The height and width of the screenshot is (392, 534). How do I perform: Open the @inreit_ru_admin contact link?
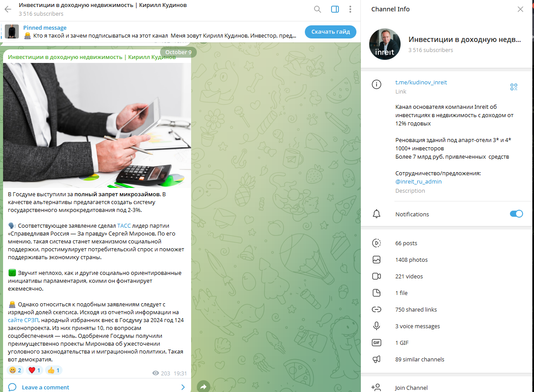(419, 181)
